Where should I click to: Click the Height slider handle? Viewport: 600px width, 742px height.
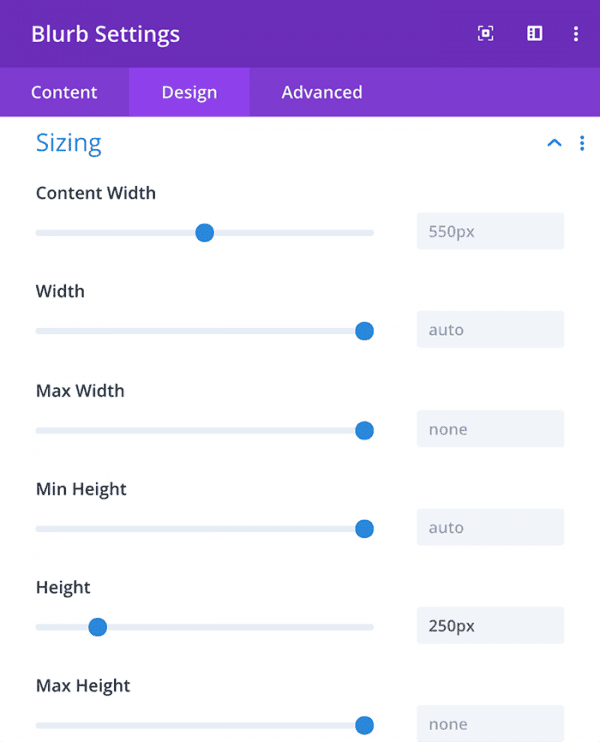[97, 627]
